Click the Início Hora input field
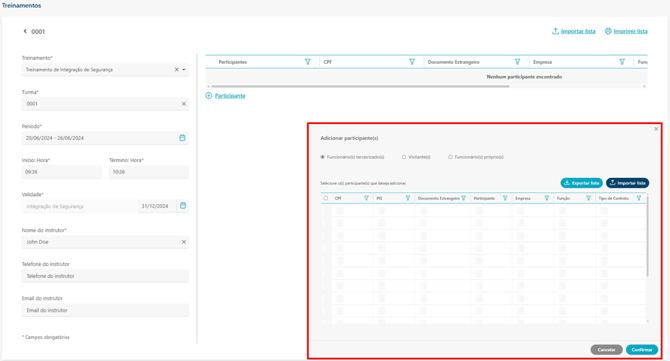Image resolution: width=670 pixels, height=361 pixels. click(x=62, y=172)
